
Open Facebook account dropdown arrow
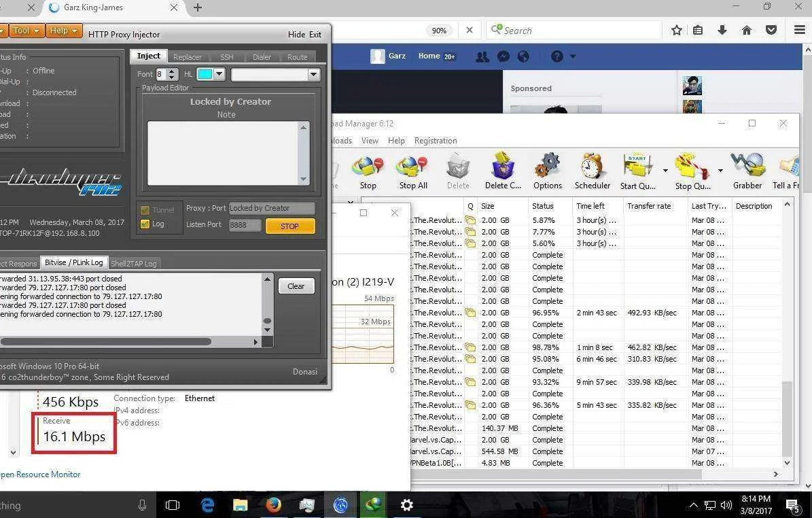coord(573,56)
